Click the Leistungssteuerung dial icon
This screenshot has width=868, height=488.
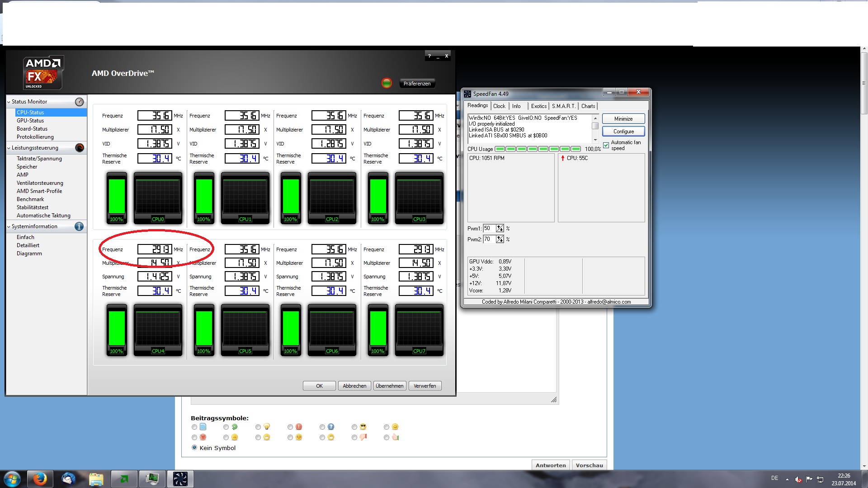tap(80, 148)
